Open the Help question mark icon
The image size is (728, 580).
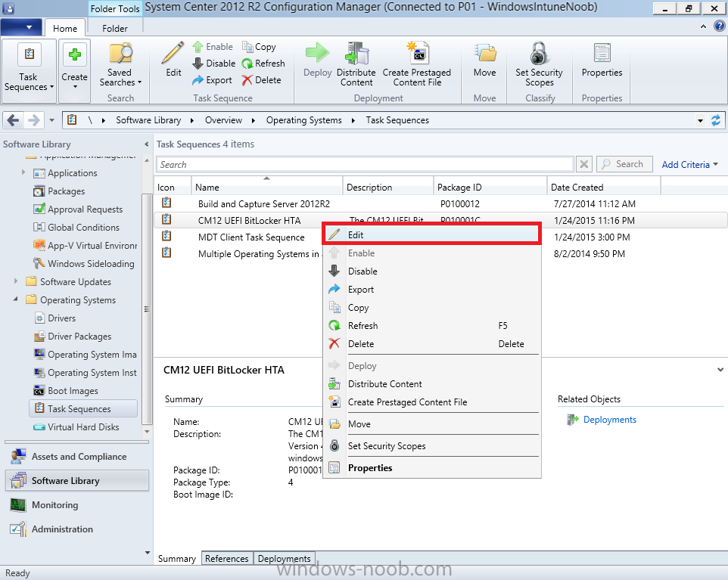pyautogui.click(x=719, y=26)
